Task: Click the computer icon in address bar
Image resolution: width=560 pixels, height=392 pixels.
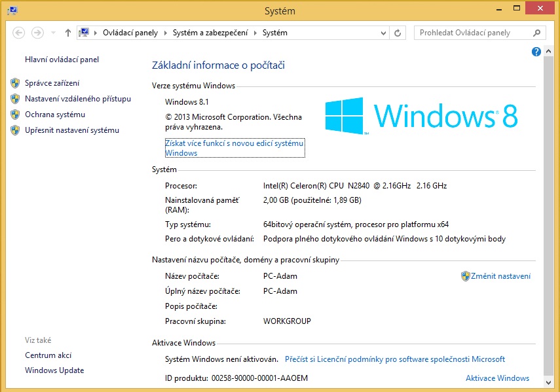Action: (84, 33)
